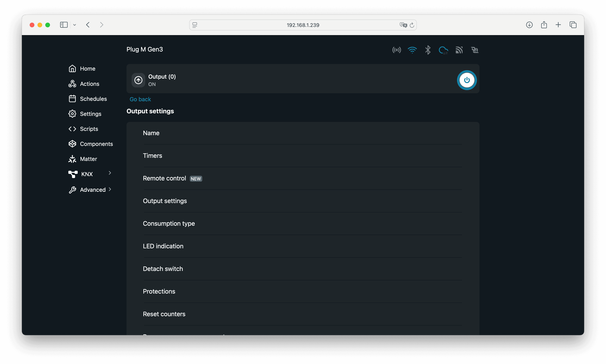Toggle the Output (0) power button
This screenshot has height=364, width=606.
point(467,80)
